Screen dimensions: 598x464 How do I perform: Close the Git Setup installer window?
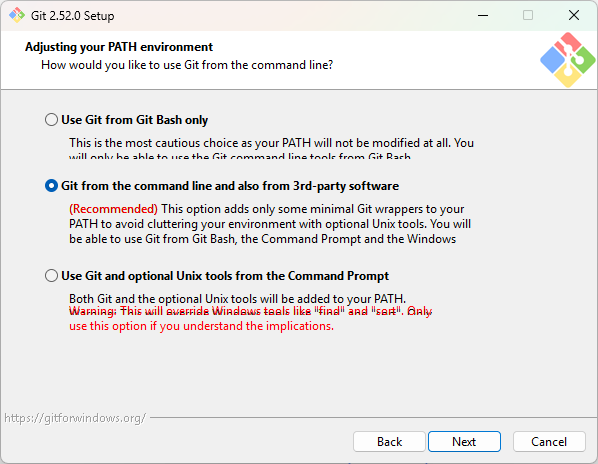pyautogui.click(x=574, y=15)
